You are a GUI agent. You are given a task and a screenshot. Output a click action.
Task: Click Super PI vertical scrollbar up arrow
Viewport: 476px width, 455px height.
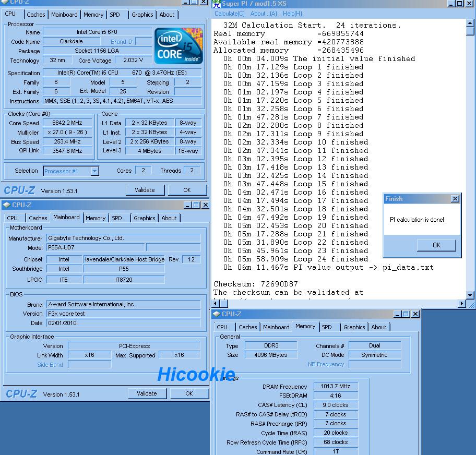[470, 23]
